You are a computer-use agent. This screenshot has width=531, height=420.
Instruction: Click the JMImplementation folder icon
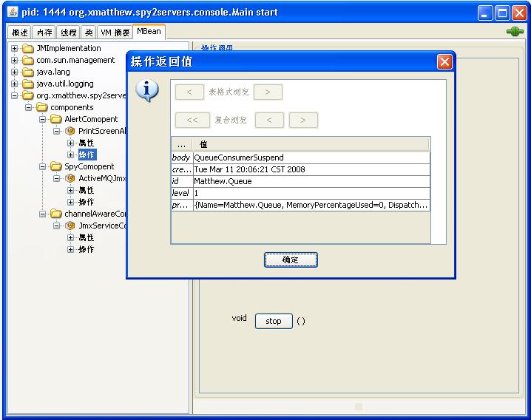pos(28,49)
